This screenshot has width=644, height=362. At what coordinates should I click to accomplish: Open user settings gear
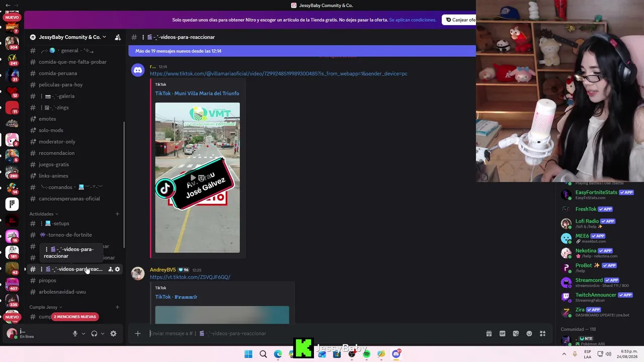113,333
